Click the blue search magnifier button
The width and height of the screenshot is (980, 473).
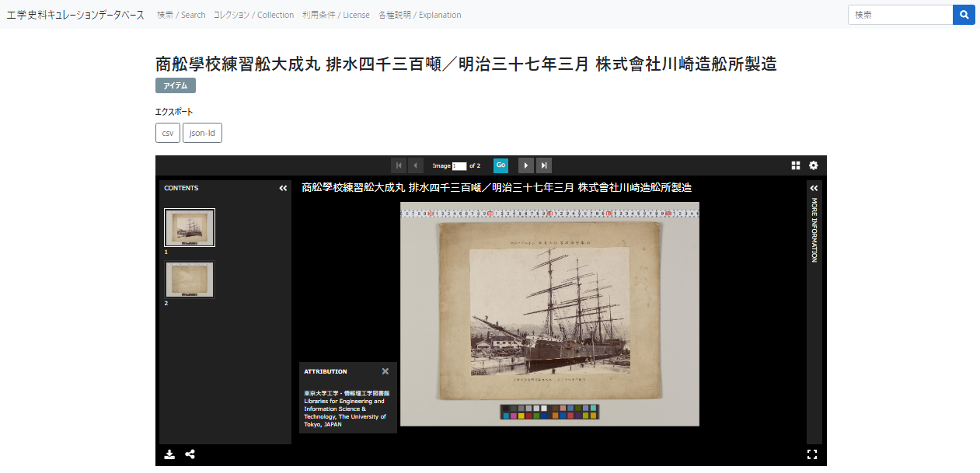click(x=964, y=15)
